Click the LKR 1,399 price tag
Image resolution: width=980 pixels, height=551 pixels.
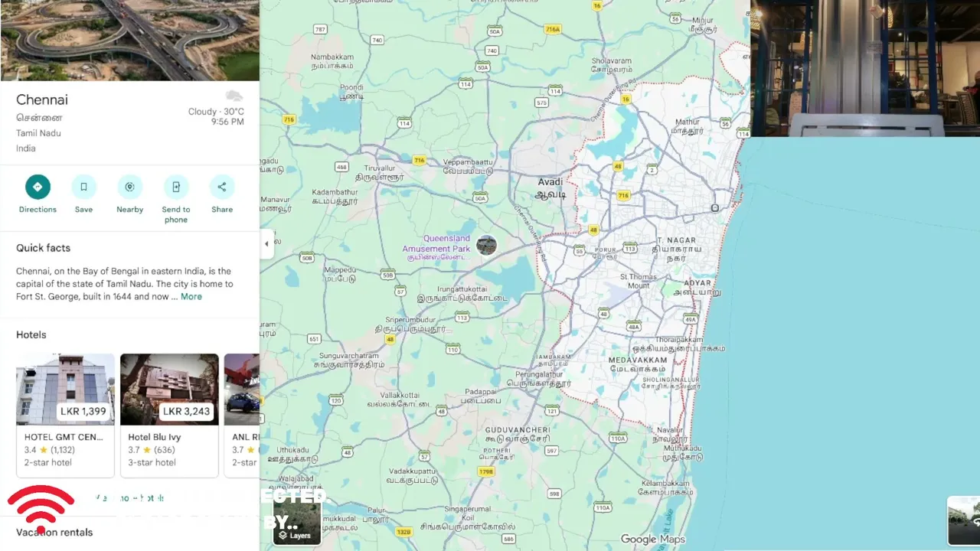coord(83,411)
